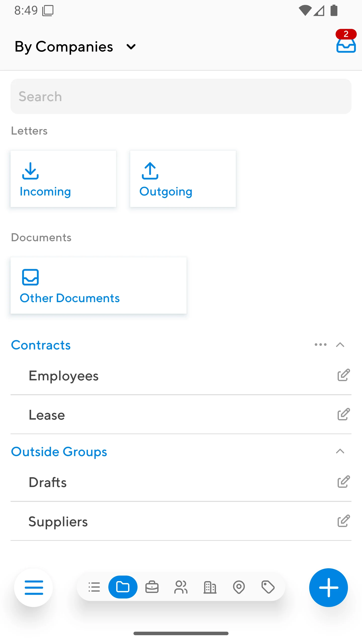The image size is (362, 644).
Task: Open the Employees folder row
Action: [x=181, y=376]
